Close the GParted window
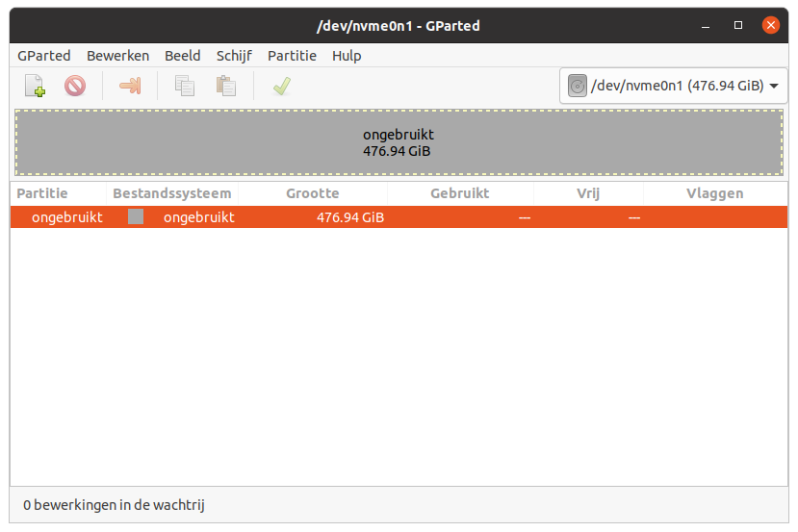Screen dimensions: 798x532 pyautogui.click(x=771, y=25)
